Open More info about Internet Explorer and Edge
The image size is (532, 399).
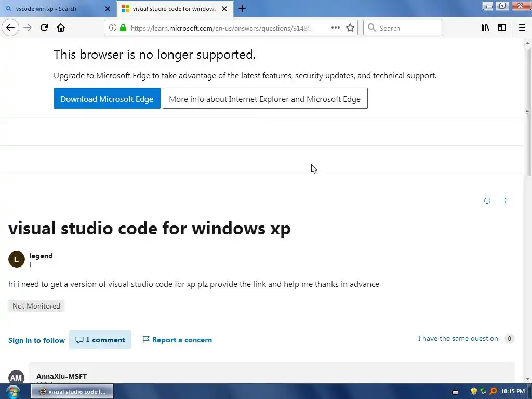tap(265, 98)
